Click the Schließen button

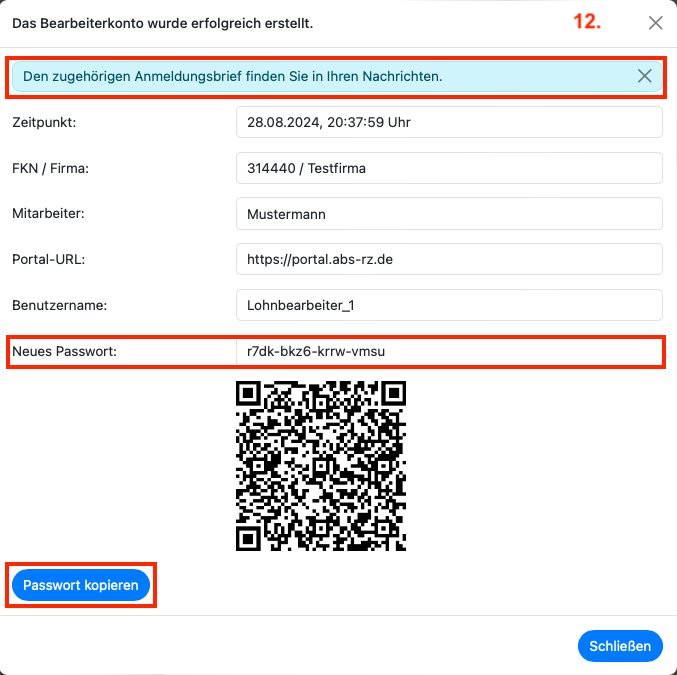pos(620,646)
